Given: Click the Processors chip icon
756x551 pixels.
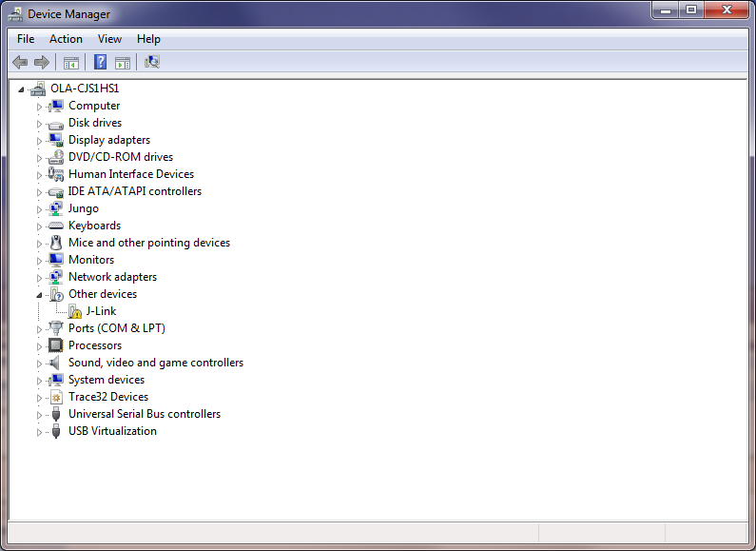Looking at the screenshot, I should [x=56, y=345].
